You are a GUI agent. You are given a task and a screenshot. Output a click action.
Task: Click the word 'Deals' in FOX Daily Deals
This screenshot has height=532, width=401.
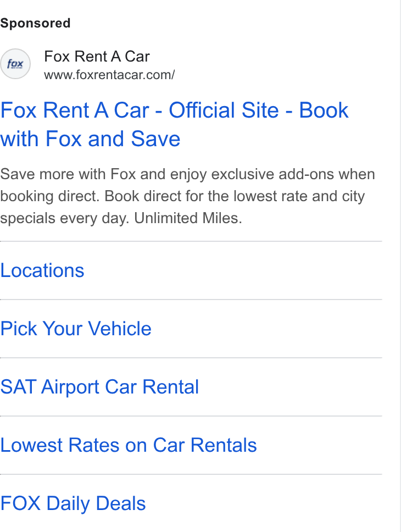point(121,503)
